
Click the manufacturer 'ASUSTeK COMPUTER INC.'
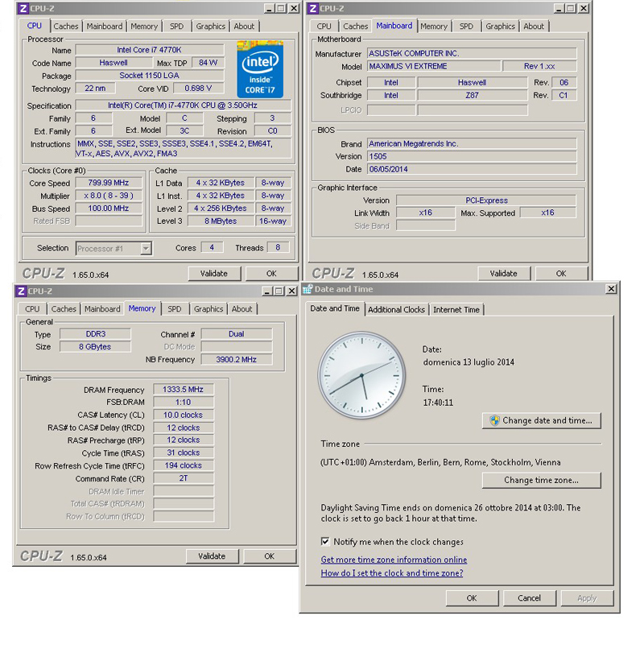tap(472, 54)
